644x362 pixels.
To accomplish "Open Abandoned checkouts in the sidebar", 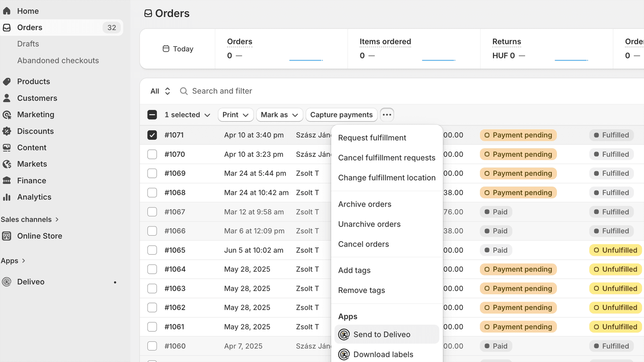I will coord(58,60).
